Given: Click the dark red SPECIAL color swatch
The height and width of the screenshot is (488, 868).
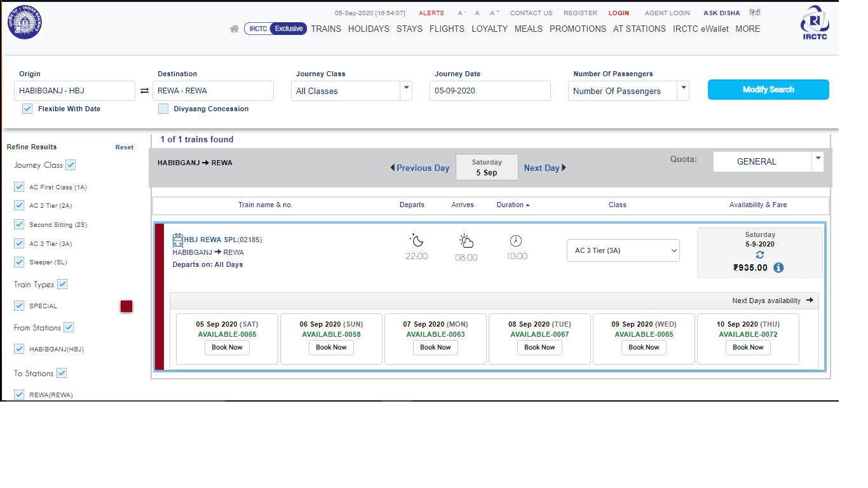Looking at the screenshot, I should [x=126, y=306].
